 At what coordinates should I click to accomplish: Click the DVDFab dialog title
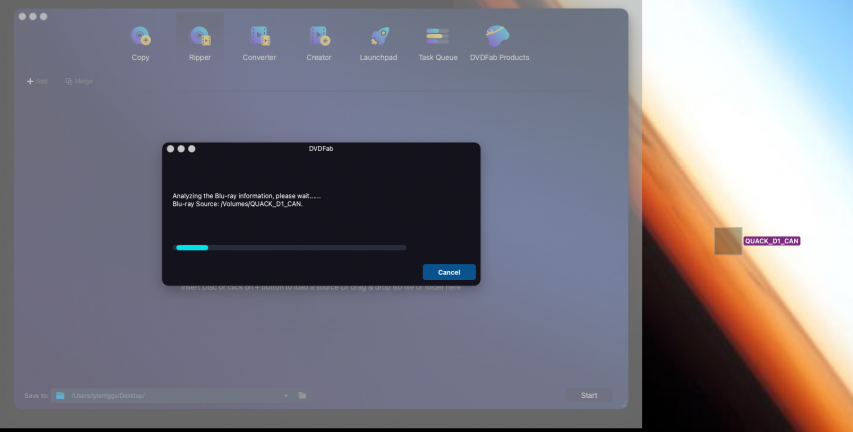(321, 149)
